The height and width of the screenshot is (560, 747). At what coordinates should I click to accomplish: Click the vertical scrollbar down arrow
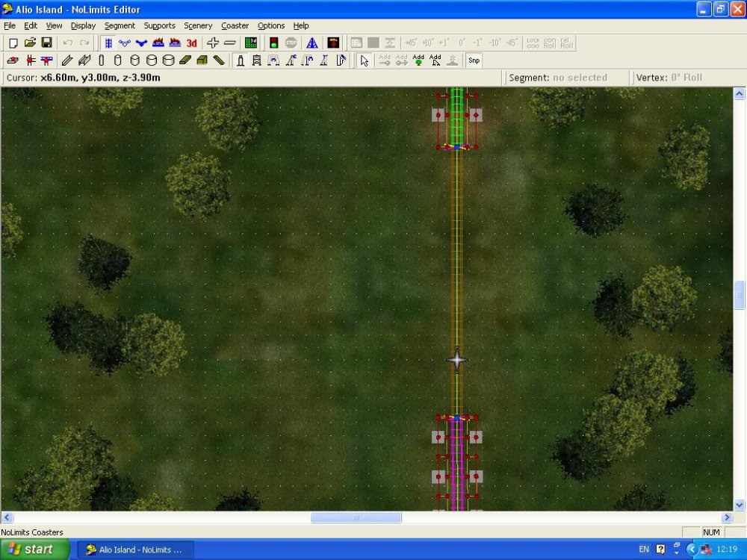click(740, 505)
